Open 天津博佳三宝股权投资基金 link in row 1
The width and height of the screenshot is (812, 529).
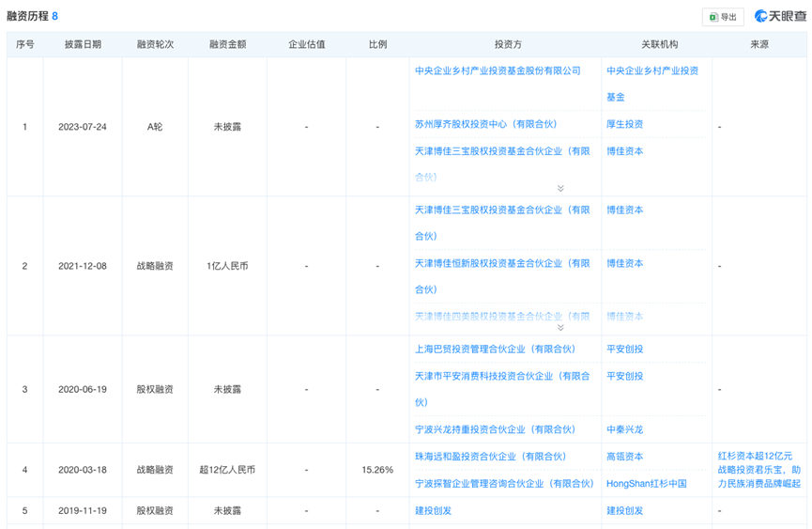[502, 164]
